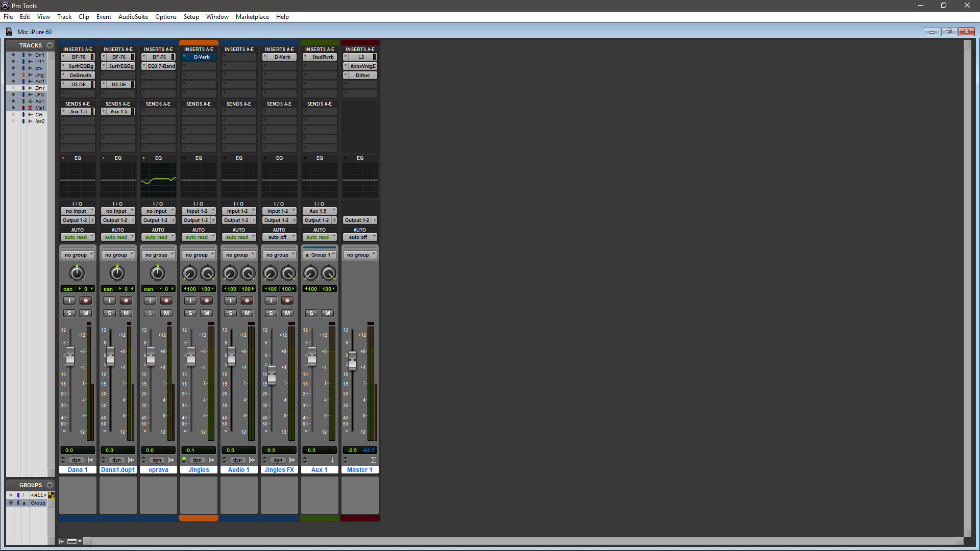
Task: Enable input monitoring on the Jingles track
Action: [x=190, y=300]
